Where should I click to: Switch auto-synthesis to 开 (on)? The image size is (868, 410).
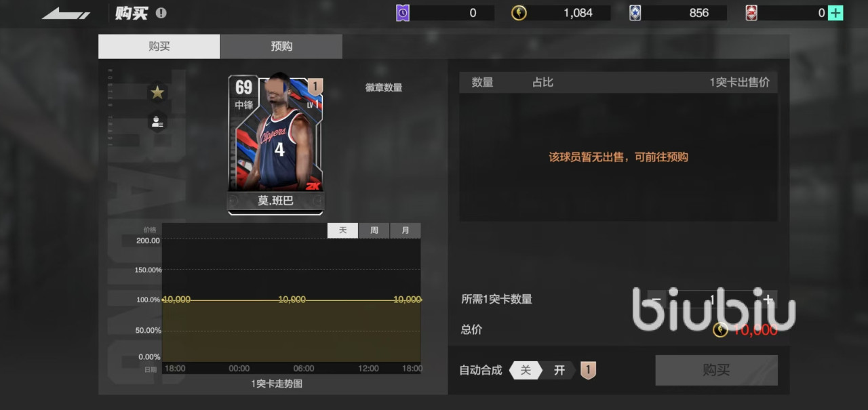point(559,371)
